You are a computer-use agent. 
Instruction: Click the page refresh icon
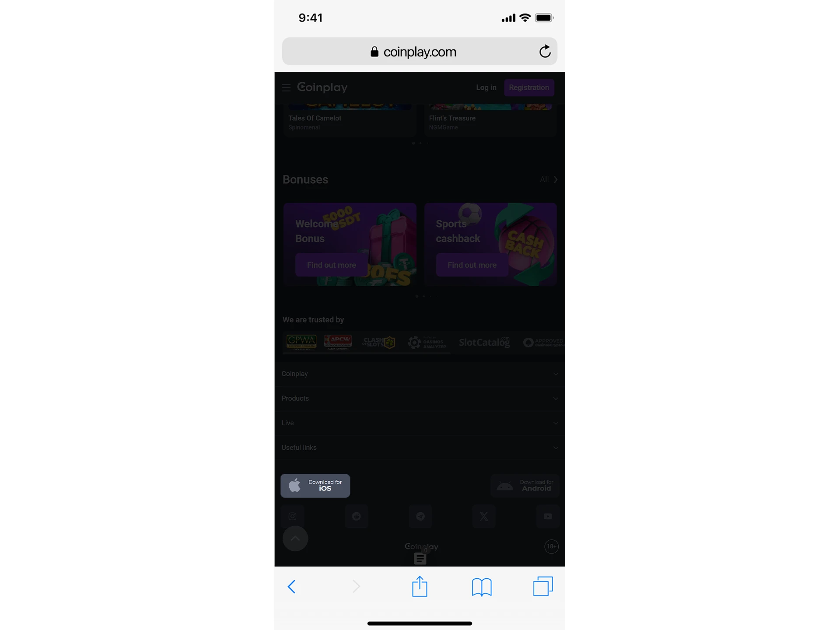click(545, 52)
